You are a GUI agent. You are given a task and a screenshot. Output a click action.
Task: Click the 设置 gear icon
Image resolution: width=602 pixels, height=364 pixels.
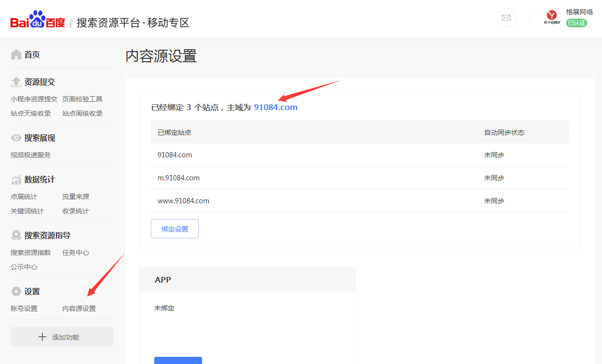point(16,291)
